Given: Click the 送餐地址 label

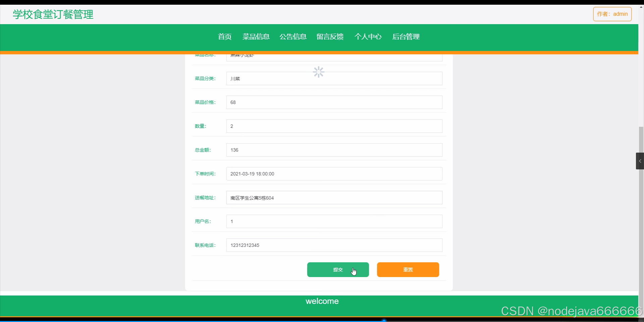Looking at the screenshot, I should (x=205, y=198).
